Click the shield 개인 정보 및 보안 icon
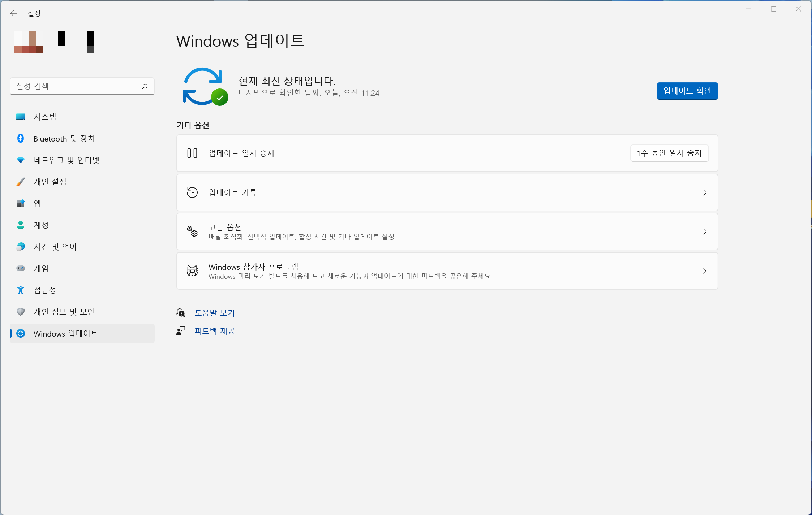The width and height of the screenshot is (812, 515). (x=21, y=312)
